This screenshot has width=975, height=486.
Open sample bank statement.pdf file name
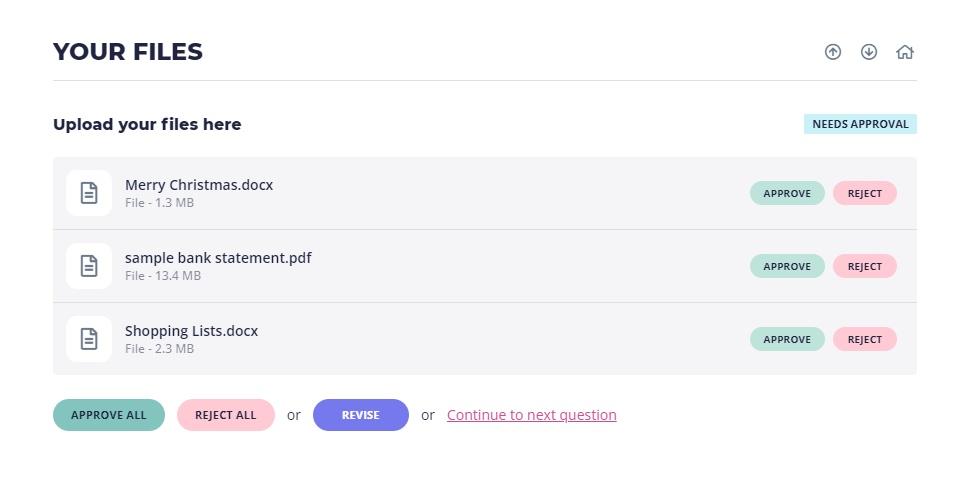pyautogui.click(x=218, y=258)
